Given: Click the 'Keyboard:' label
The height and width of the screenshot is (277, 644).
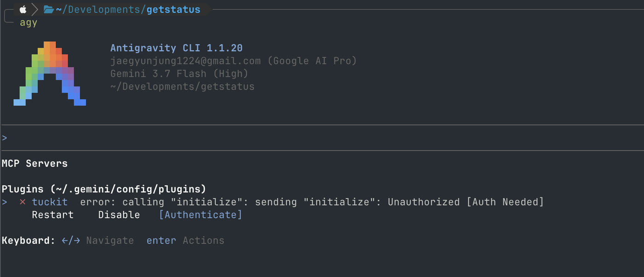Looking at the screenshot, I should click(x=29, y=241).
